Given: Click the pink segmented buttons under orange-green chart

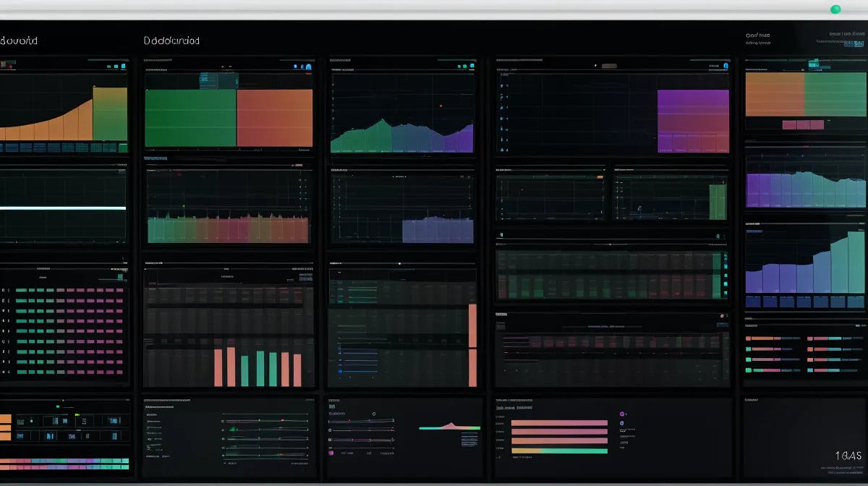Looking at the screenshot, I should [801, 125].
